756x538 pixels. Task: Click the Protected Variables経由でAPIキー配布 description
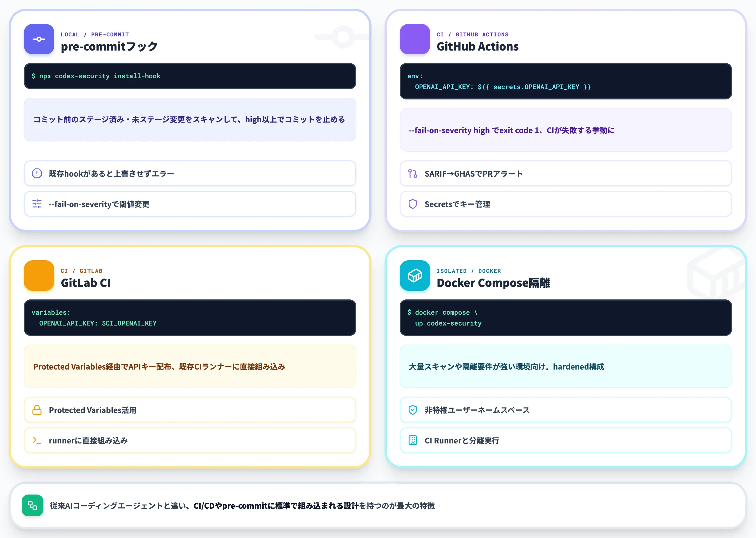(x=190, y=366)
